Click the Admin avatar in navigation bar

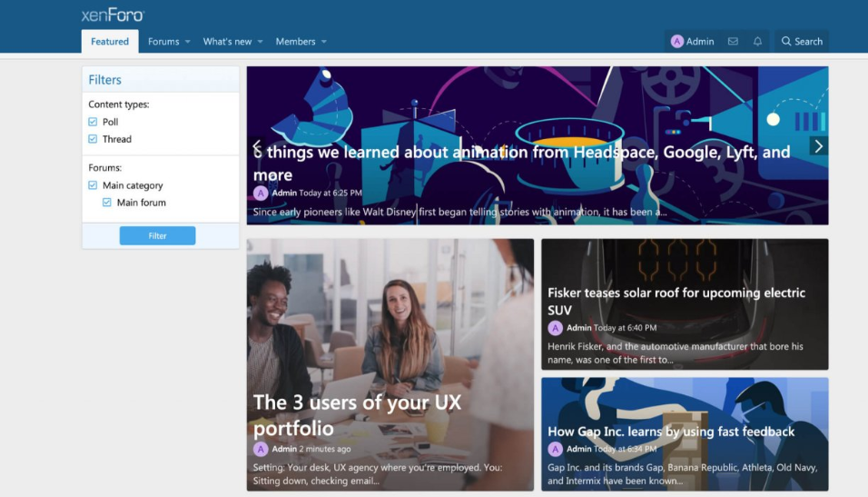pos(677,42)
